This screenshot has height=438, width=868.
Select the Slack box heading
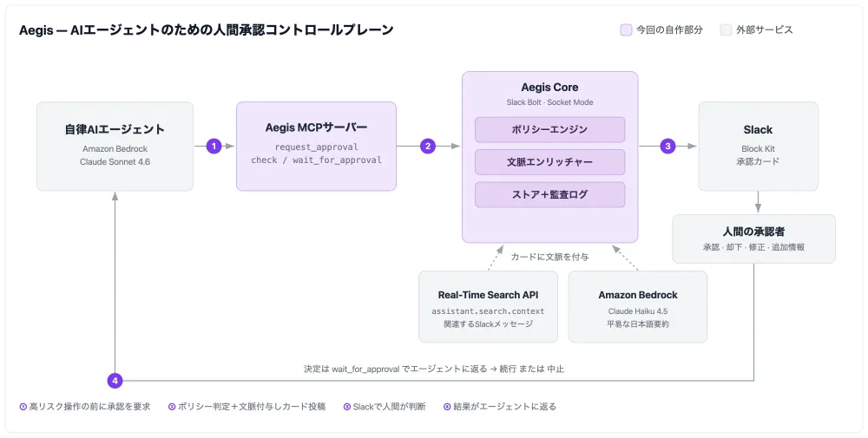pyautogui.click(x=758, y=129)
